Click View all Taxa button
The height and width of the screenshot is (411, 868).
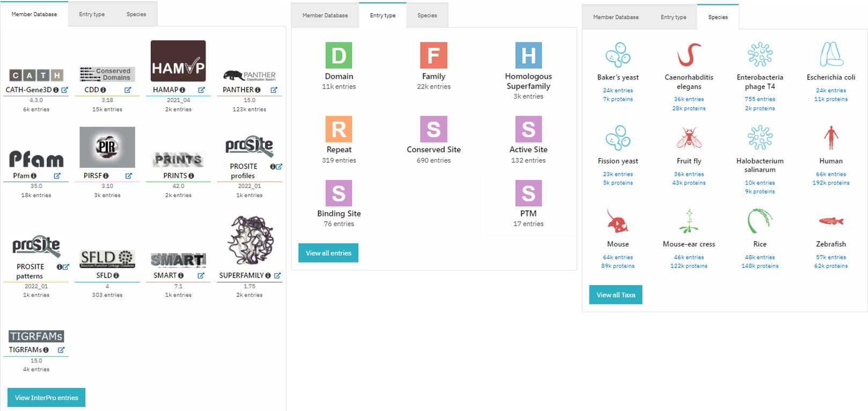[616, 295]
